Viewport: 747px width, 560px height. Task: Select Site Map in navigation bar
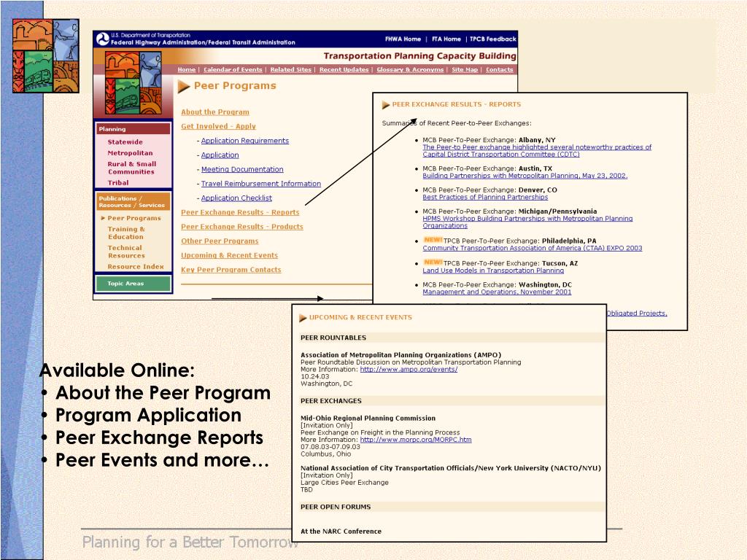pos(465,69)
